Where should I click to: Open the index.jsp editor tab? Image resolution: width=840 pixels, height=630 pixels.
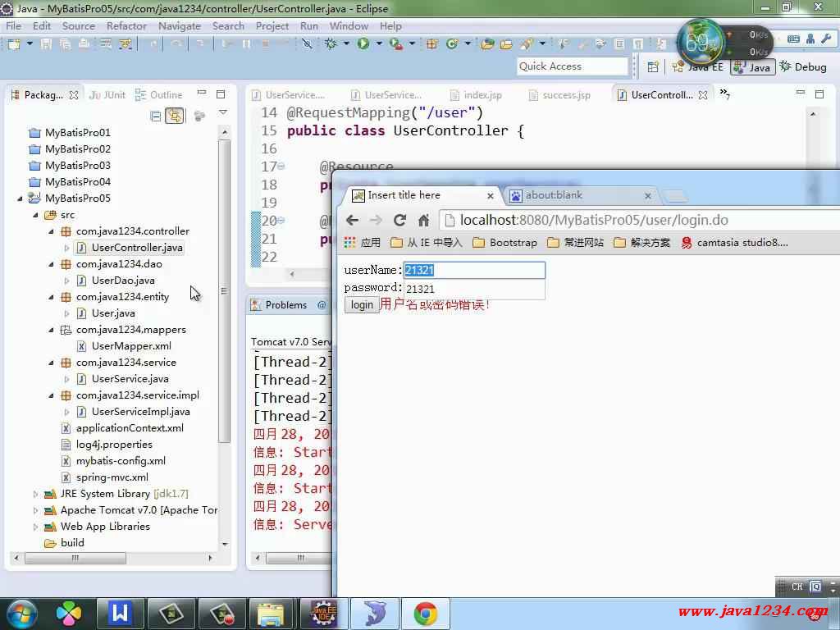(476, 95)
